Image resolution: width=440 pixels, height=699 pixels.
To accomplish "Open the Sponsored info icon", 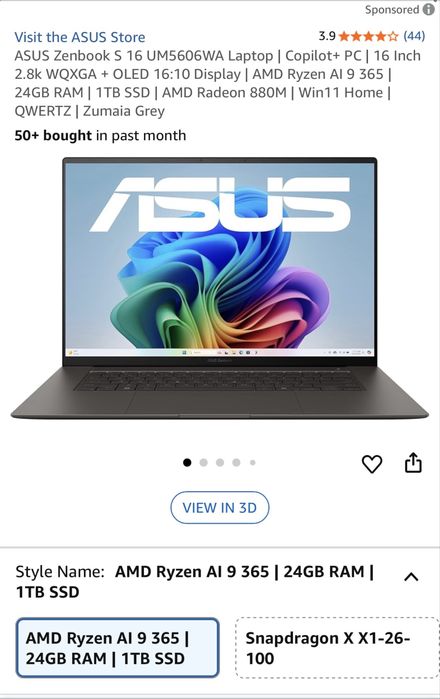I will 429,9.
